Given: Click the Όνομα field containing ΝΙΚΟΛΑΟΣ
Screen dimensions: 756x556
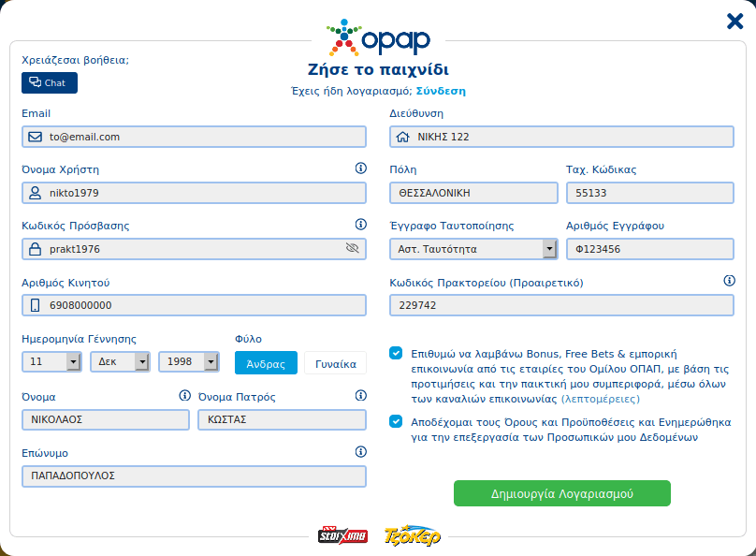Looking at the screenshot, I should click(106, 419).
